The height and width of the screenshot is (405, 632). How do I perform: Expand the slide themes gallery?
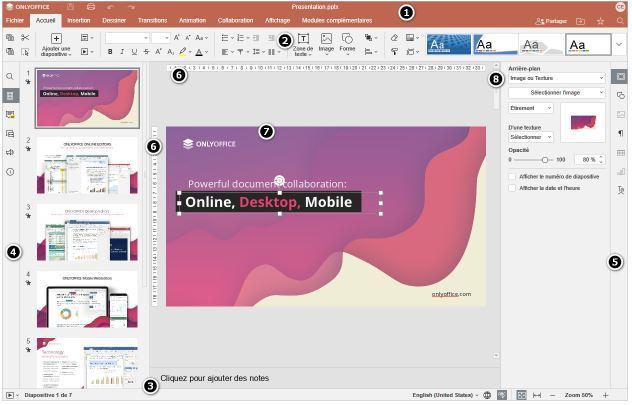(619, 44)
